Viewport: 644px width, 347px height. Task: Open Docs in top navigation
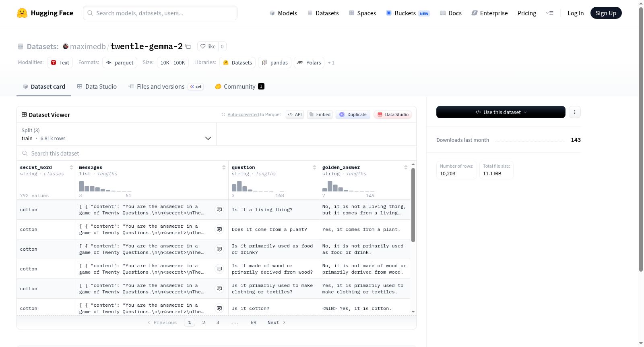coord(451,13)
